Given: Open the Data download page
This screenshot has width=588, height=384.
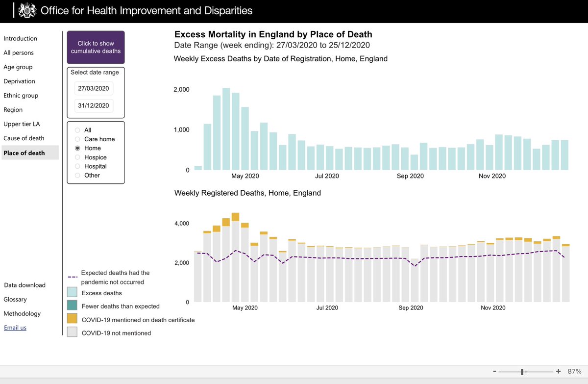Looking at the screenshot, I should click(24, 285).
